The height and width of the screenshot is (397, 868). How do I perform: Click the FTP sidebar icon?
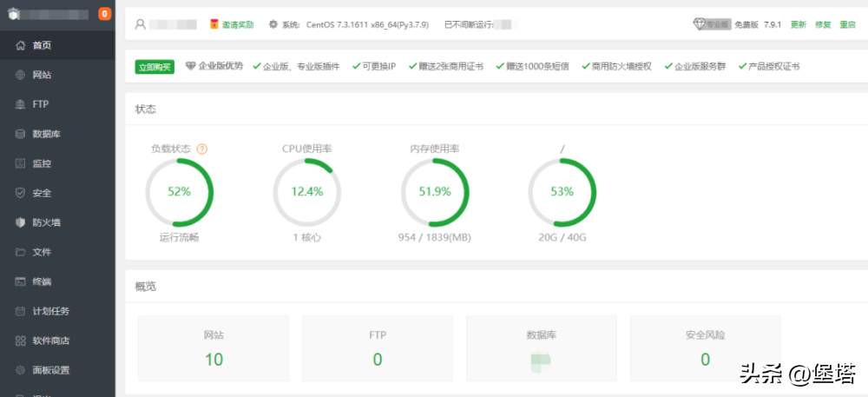21,104
